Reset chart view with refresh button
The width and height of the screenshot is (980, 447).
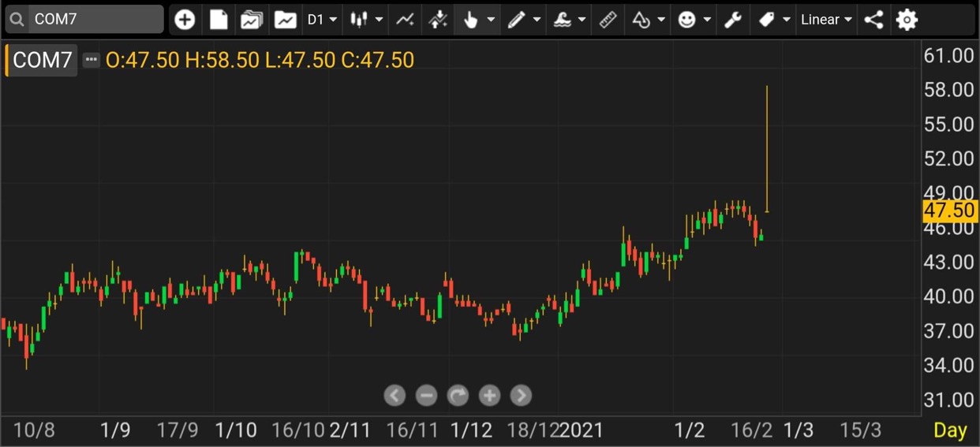(x=458, y=396)
